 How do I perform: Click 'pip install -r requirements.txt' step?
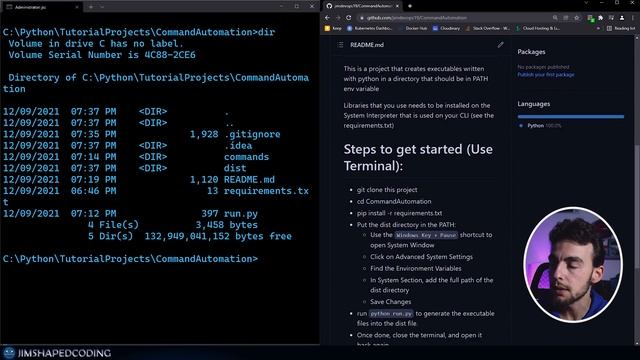400,213
